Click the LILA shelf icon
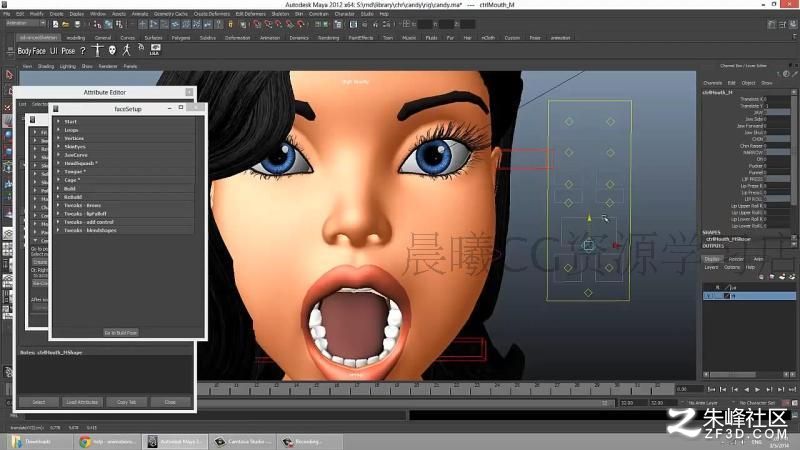The height and width of the screenshot is (450, 800). tap(155, 49)
